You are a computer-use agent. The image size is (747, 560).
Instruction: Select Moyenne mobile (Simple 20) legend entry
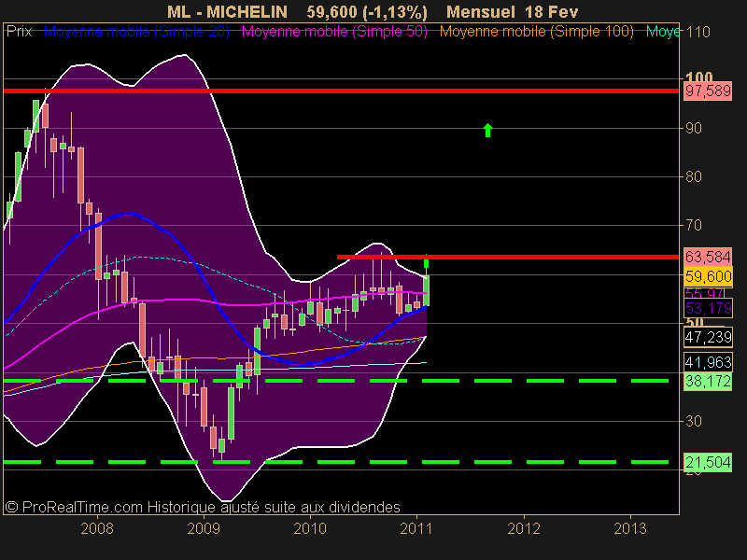tap(136, 32)
